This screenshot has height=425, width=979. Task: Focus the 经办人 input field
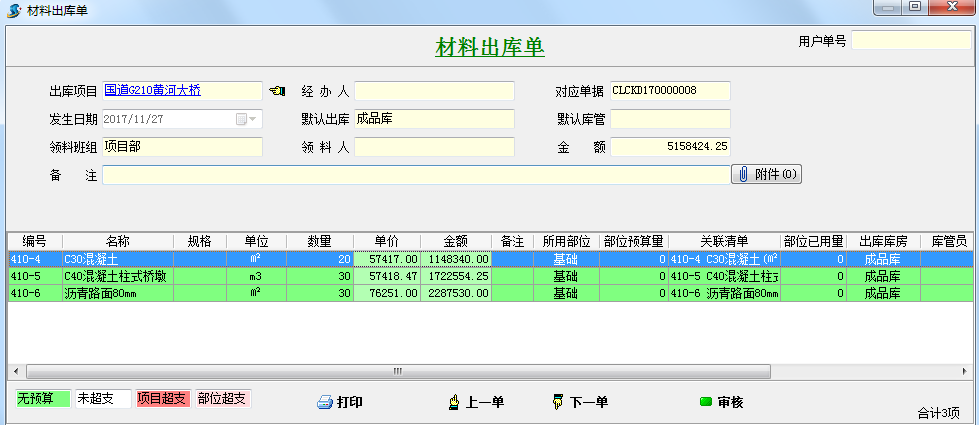tap(434, 91)
